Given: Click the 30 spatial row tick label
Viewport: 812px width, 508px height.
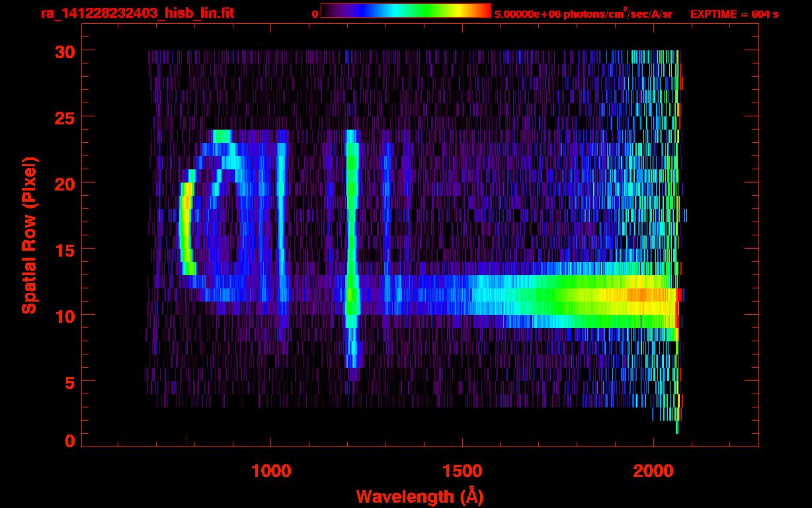Looking at the screenshot, I should pyautogui.click(x=66, y=51).
